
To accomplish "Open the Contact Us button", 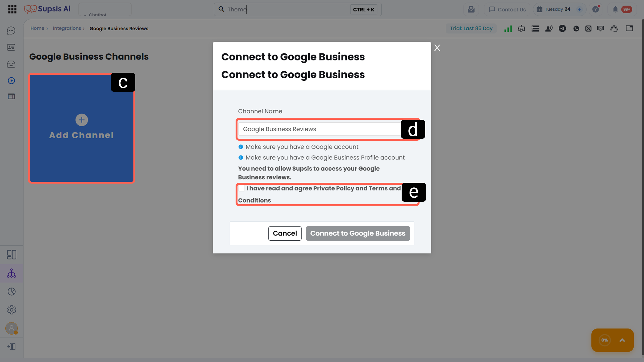I will click(x=507, y=10).
